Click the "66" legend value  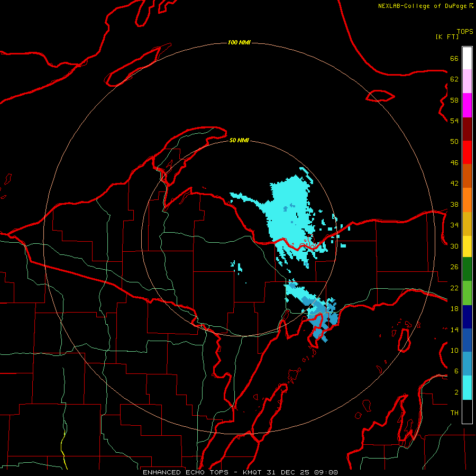(454, 58)
